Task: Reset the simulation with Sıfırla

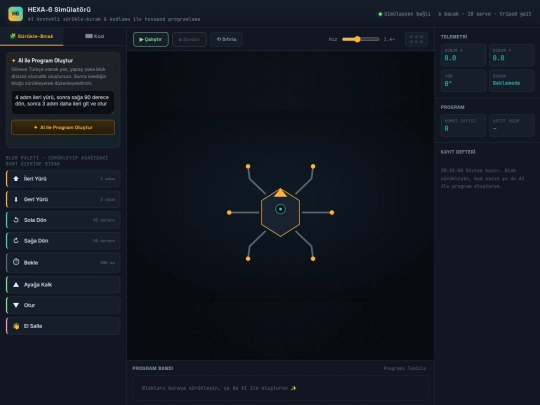Action: pyautogui.click(x=226, y=39)
